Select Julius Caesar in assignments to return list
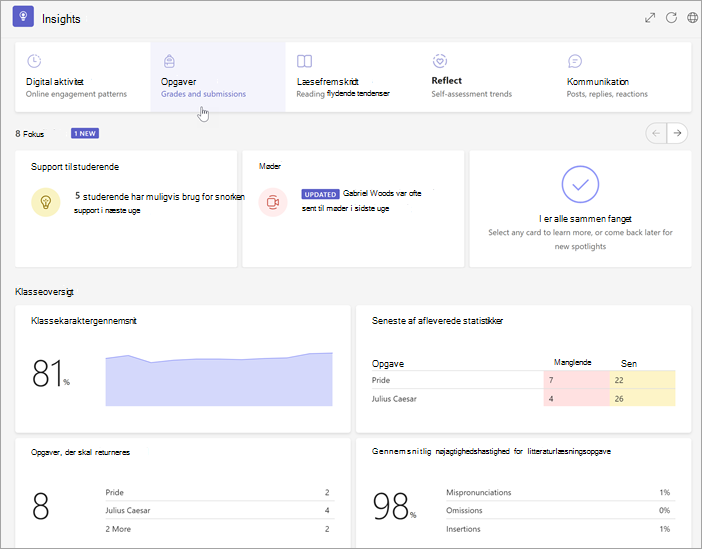Viewport: 702px width, 549px height. [x=219, y=510]
